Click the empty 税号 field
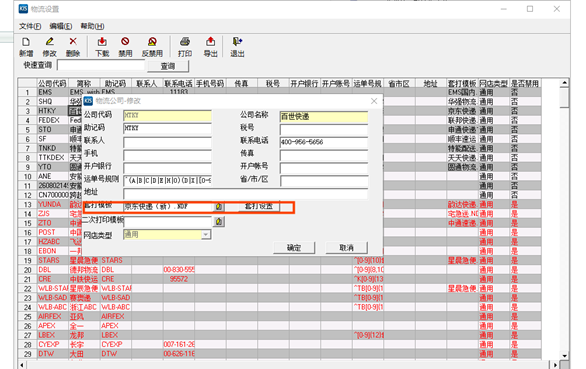The width and height of the screenshot is (586, 369). pos(324,129)
